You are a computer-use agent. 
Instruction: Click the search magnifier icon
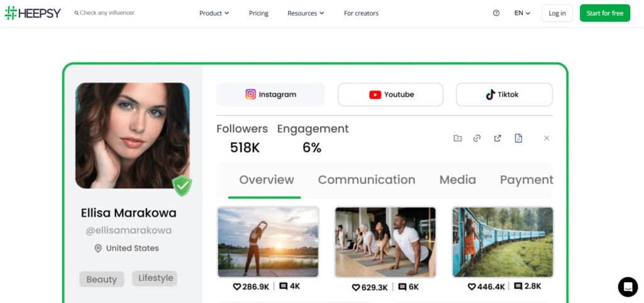76,13
